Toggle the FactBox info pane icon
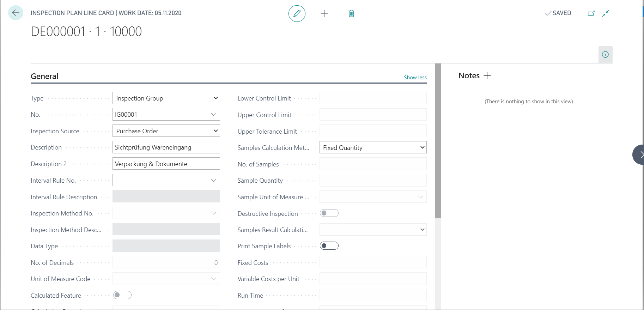 point(605,55)
